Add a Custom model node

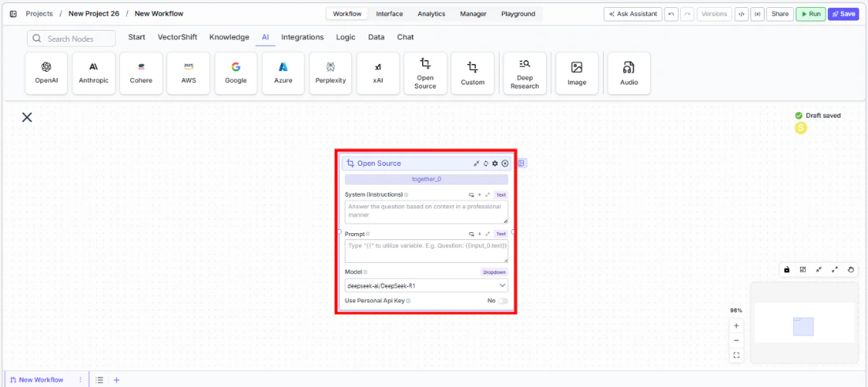tap(473, 73)
